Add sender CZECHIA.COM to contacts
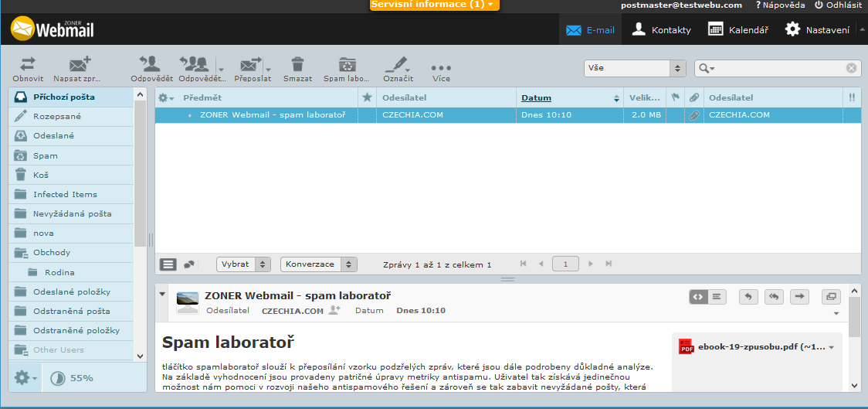Viewport: 868px width, 409px height. (x=334, y=310)
